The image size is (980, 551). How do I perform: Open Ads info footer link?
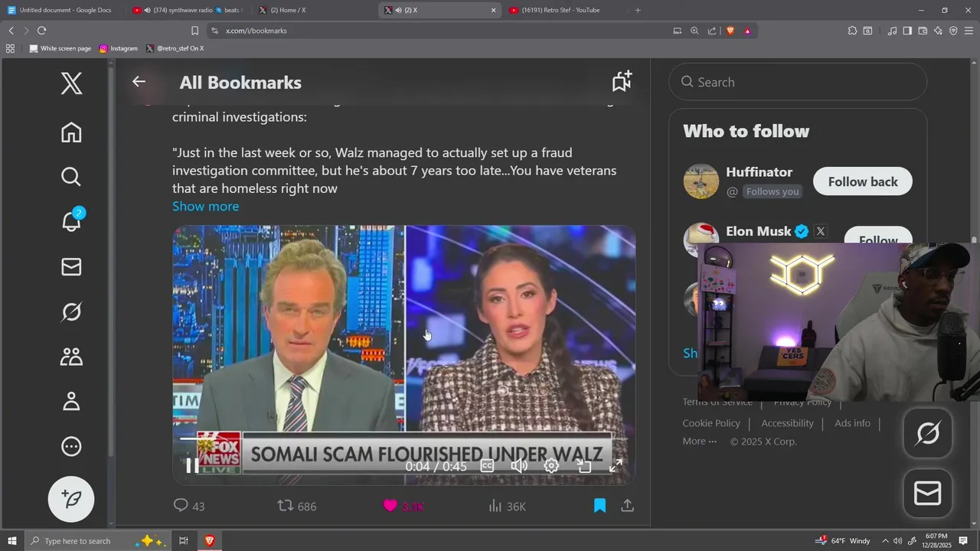[852, 423]
